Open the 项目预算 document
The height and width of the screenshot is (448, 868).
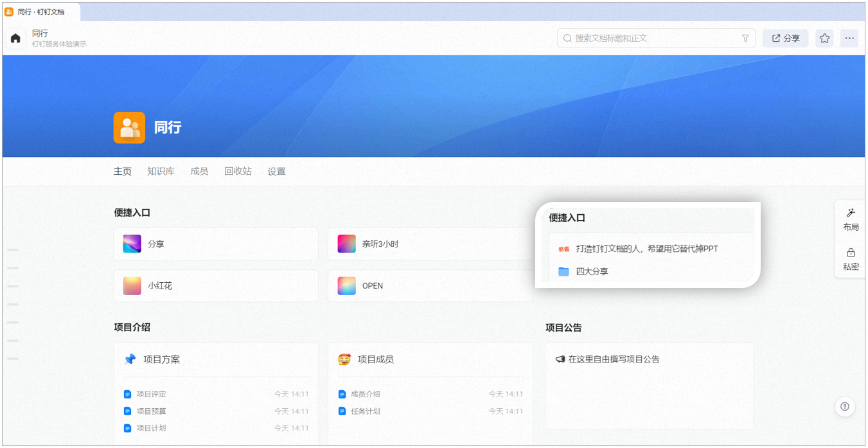(x=151, y=411)
